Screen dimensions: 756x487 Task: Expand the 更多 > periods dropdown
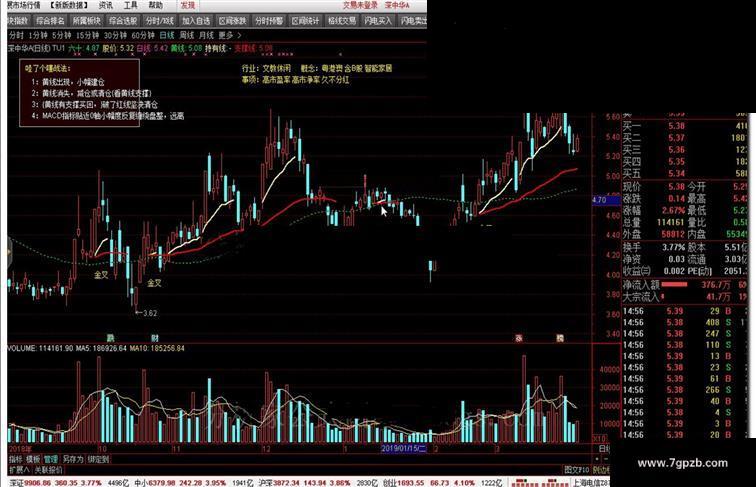coord(230,35)
